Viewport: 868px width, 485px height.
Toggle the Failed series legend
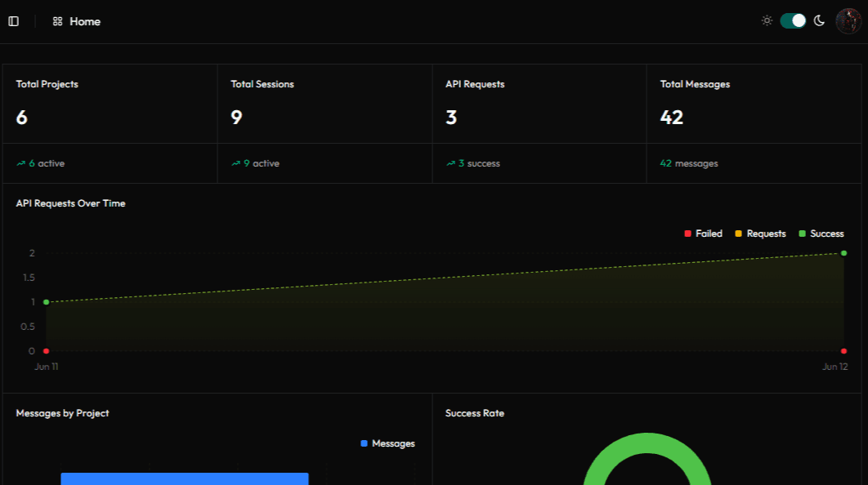click(x=703, y=234)
